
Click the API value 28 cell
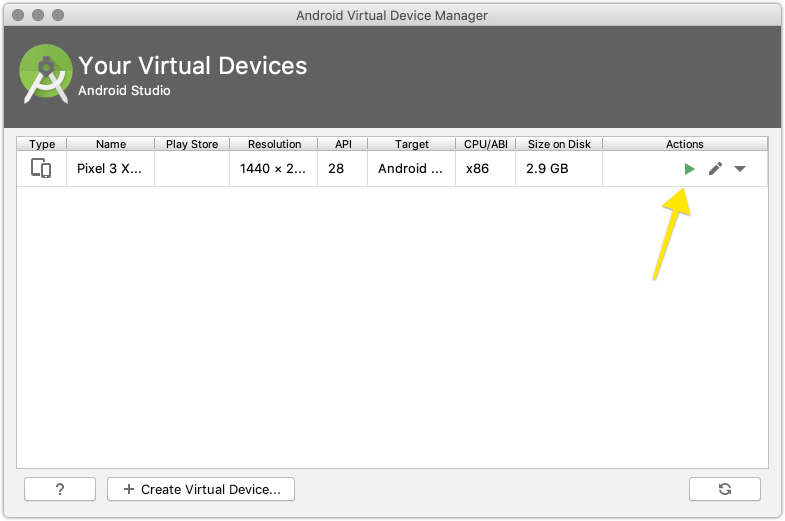[343, 169]
